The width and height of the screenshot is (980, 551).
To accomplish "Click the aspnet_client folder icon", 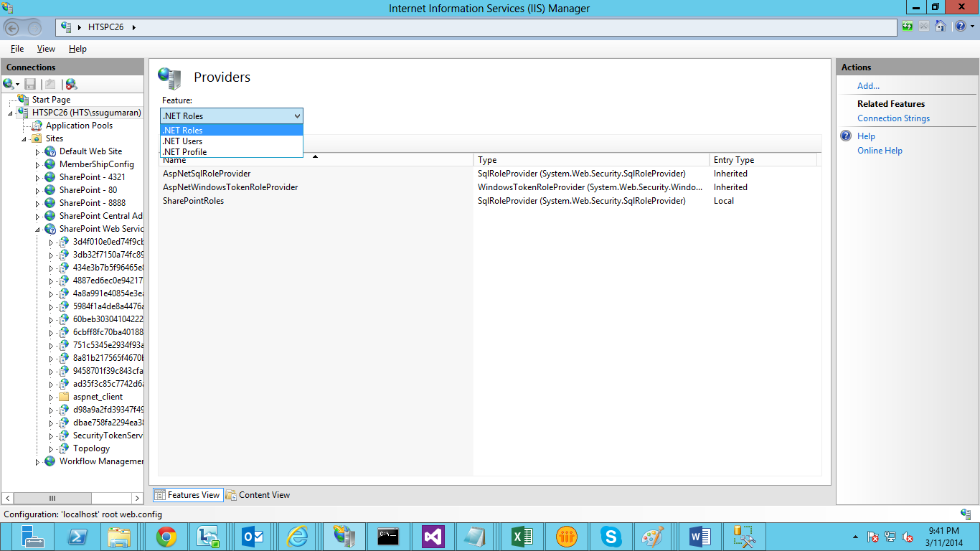I will 64,397.
